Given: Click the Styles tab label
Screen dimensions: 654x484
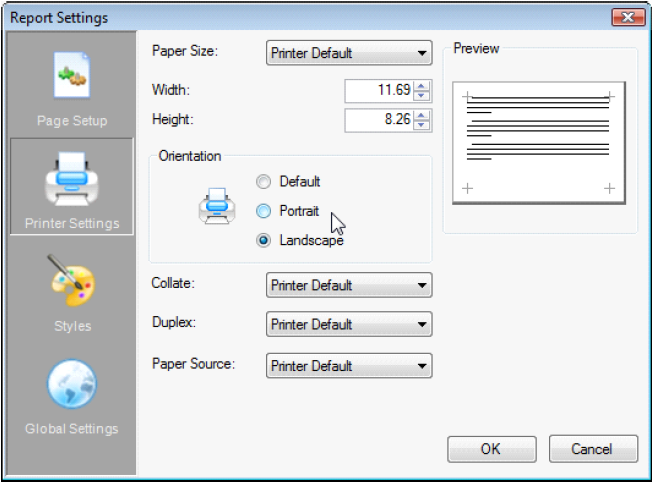Looking at the screenshot, I should coord(73,326).
